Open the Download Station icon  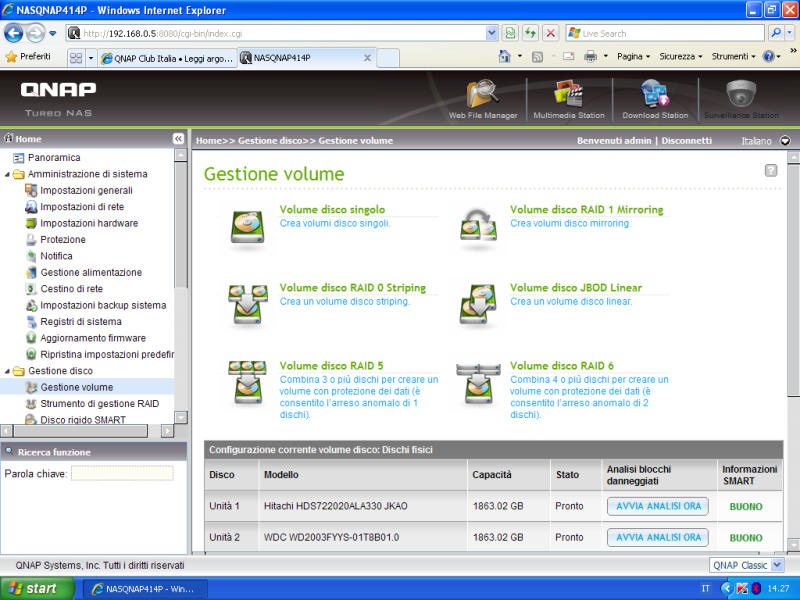[654, 97]
